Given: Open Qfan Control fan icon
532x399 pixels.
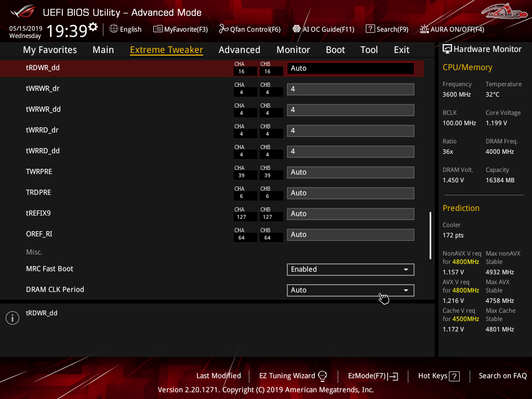Looking at the screenshot, I should click(x=223, y=29).
